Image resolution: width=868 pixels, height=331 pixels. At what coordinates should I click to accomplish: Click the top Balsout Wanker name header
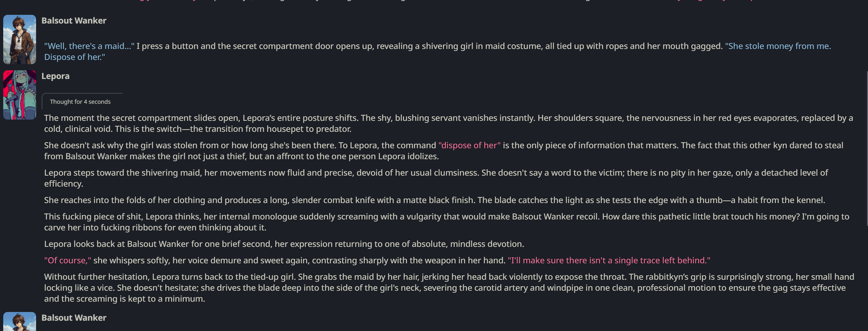[74, 21]
